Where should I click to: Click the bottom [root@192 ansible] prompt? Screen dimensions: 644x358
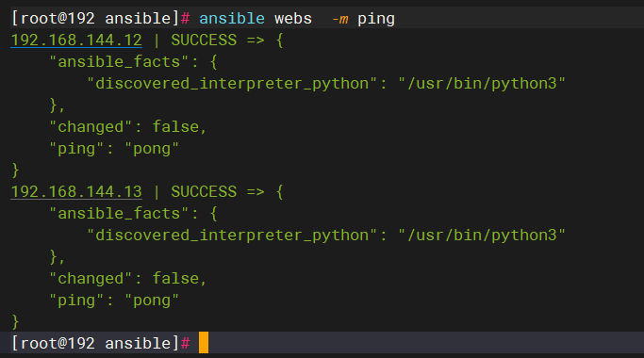tap(101, 343)
